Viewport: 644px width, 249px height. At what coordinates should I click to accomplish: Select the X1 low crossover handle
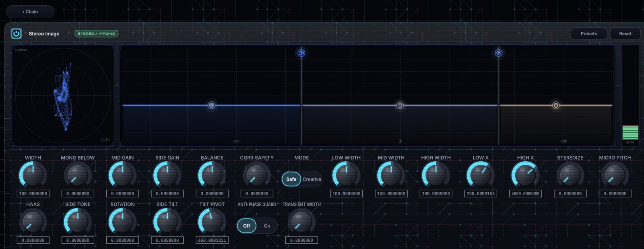click(x=301, y=53)
